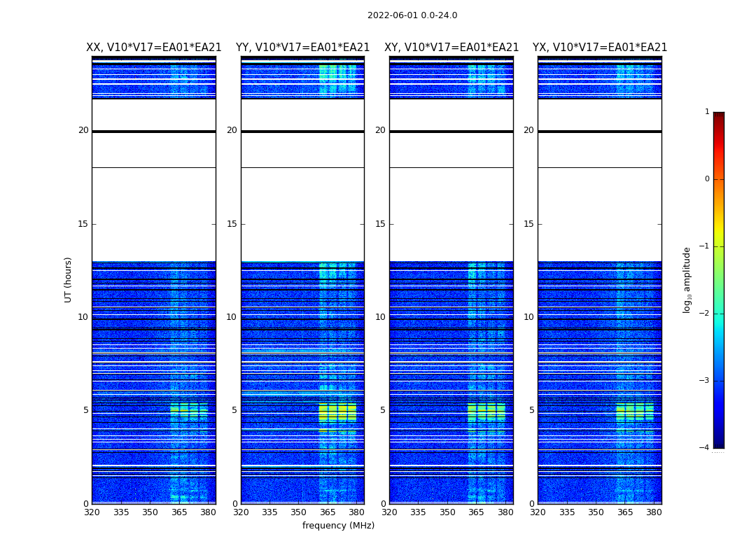
Task: Click the bright burst in XY panel near hour 5
Action: [x=486, y=412]
